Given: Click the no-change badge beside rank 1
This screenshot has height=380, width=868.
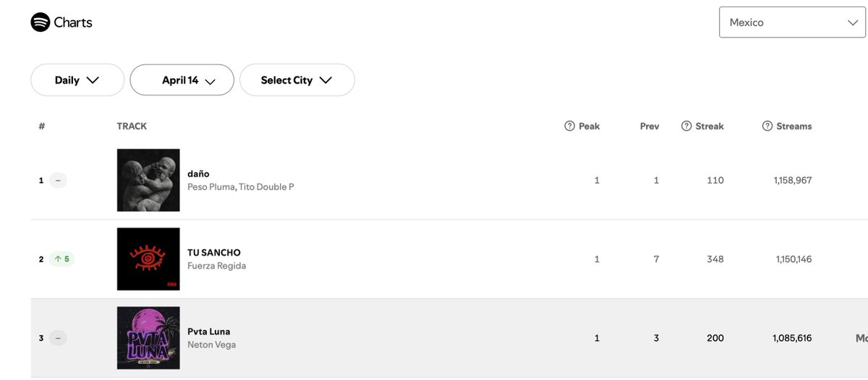Looking at the screenshot, I should coord(58,180).
